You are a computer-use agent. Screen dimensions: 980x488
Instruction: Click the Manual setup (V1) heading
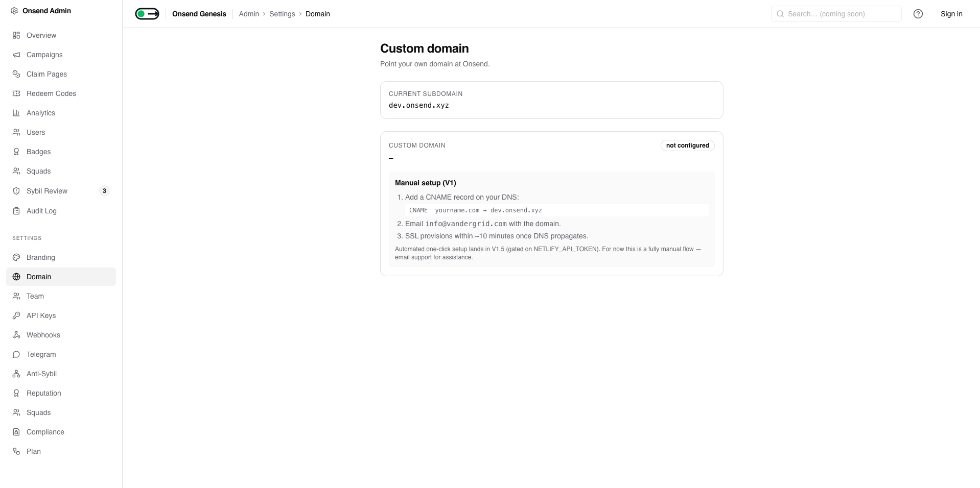426,183
